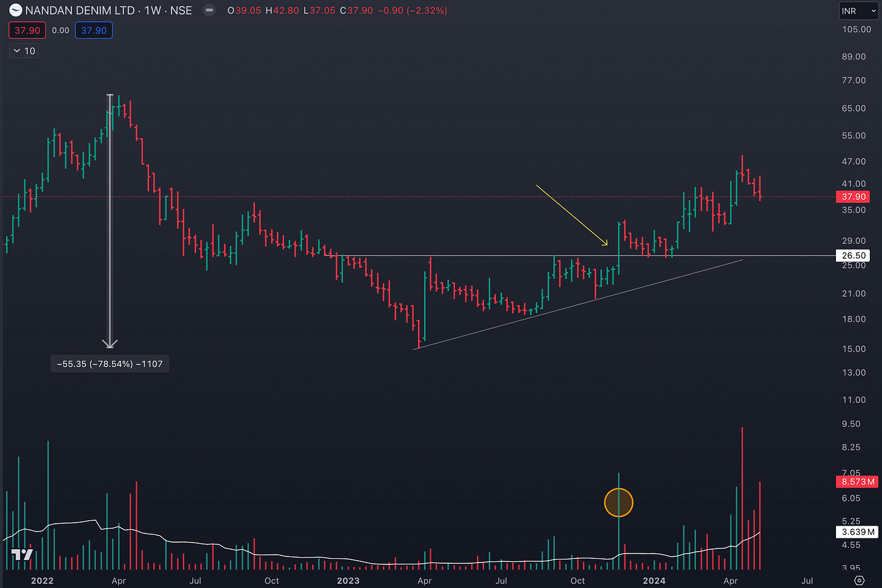Expand the collapsed 10 indicators legend
The height and width of the screenshot is (588, 882).
tap(24, 51)
